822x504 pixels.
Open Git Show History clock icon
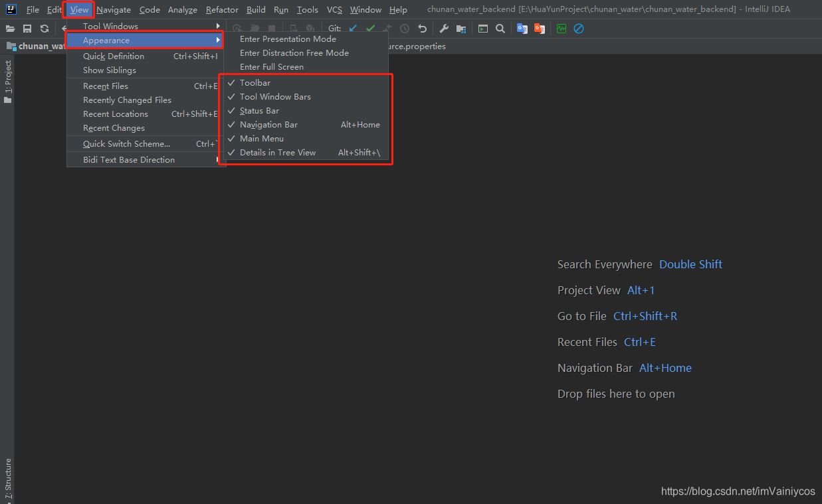coord(405,29)
